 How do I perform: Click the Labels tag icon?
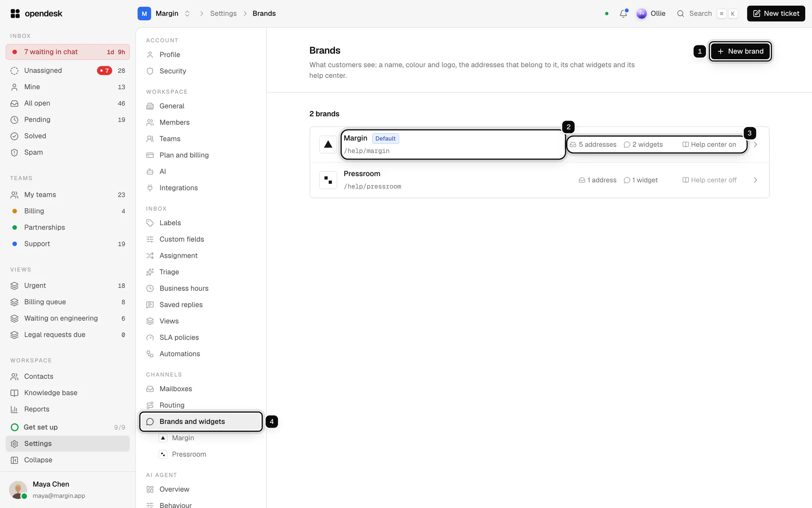point(150,223)
